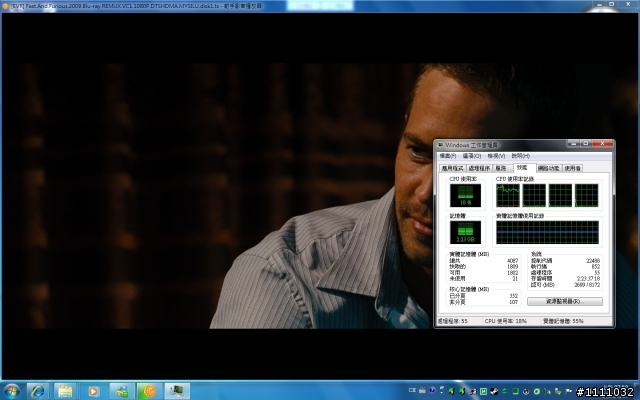
Task: Switch to the Task Manager taskbar button
Action: coord(177,391)
